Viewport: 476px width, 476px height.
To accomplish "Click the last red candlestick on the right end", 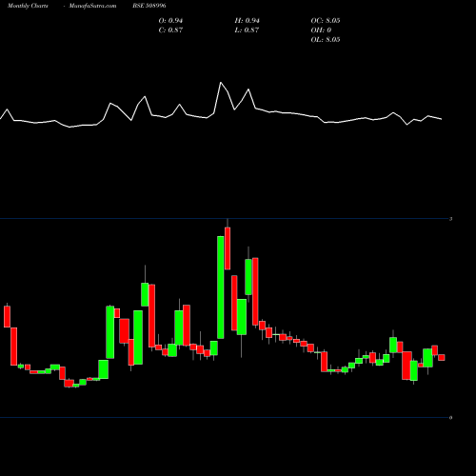I will (x=442, y=358).
